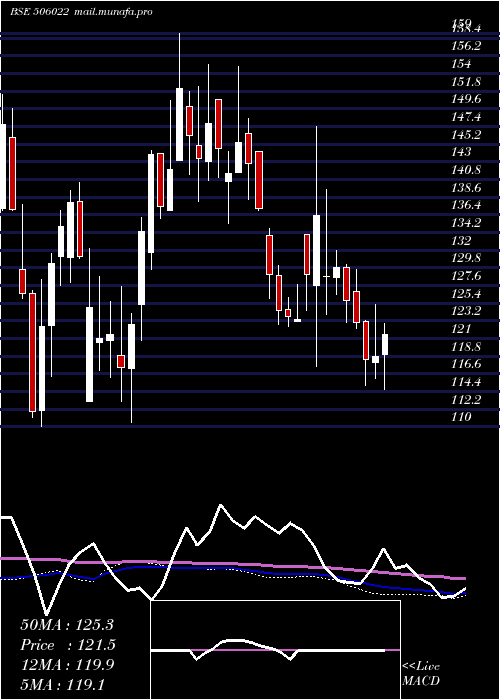Viewport: 500px width, 700px height.
Task: Select the 143 price axis label
Action: click(x=461, y=152)
